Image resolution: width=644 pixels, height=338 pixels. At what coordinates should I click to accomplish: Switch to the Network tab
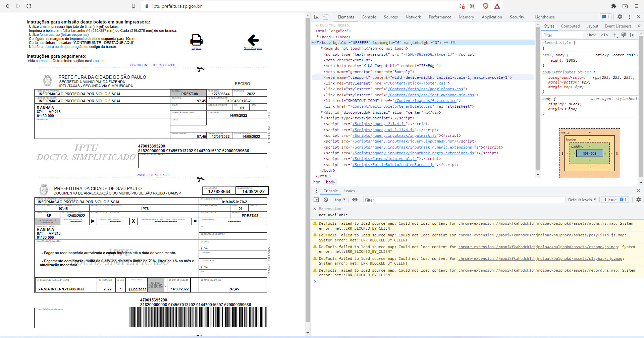coord(413,17)
